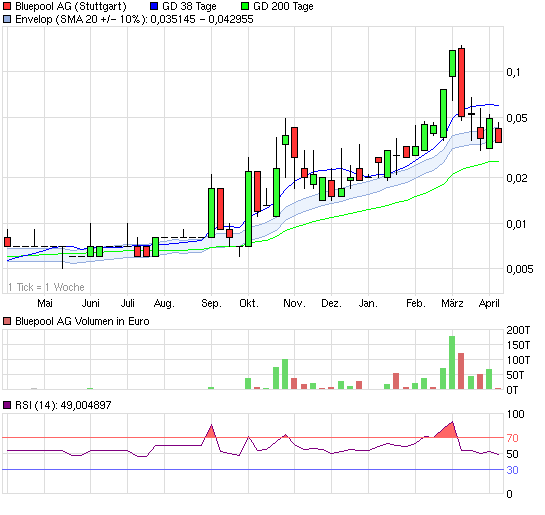Click the green GD 200 Tage swatch
This screenshot has width=545, height=515.
click(245, 6)
